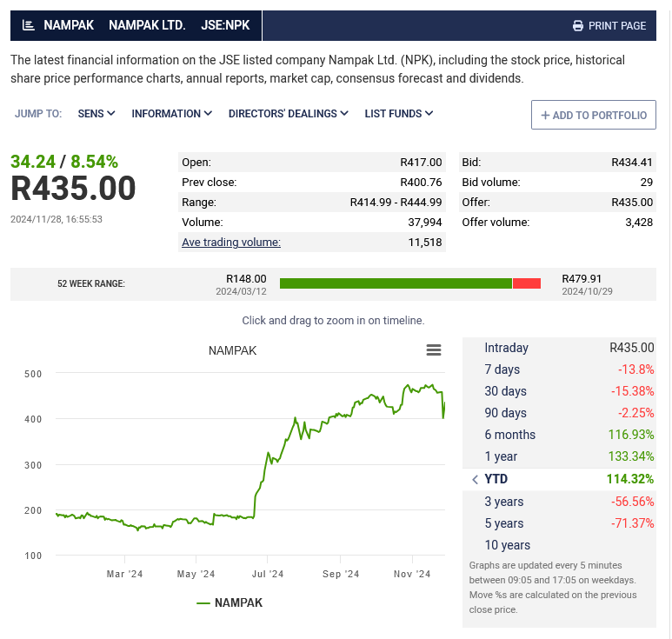Click the 52 WEEK RANGE: label
672x639 pixels.
tap(91, 283)
